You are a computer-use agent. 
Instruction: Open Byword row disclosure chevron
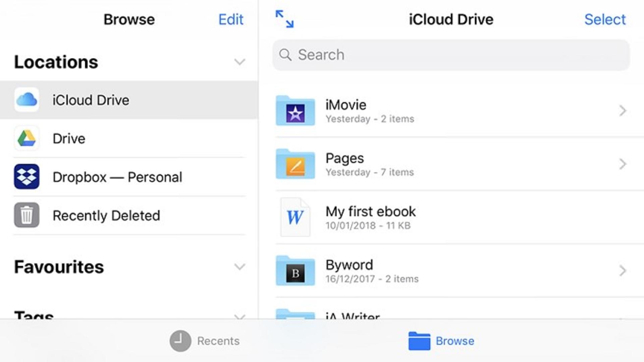(623, 271)
